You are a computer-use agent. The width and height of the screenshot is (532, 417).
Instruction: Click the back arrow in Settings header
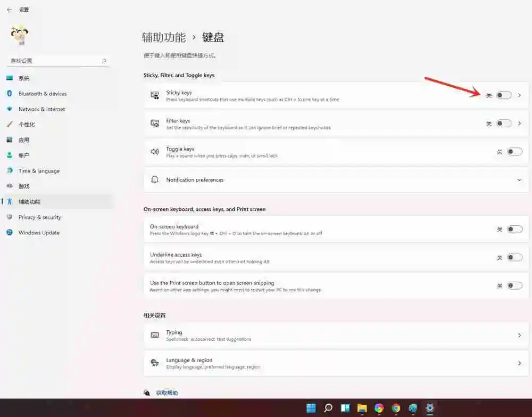(x=9, y=10)
